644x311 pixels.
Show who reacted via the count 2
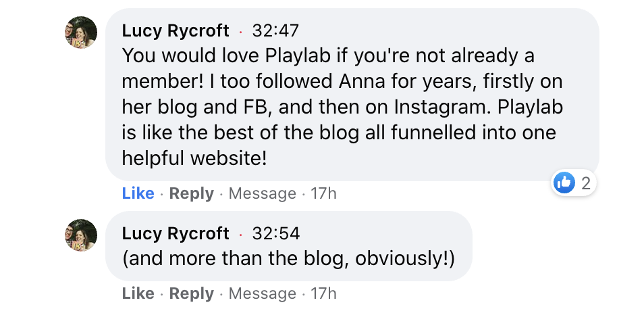pos(585,182)
